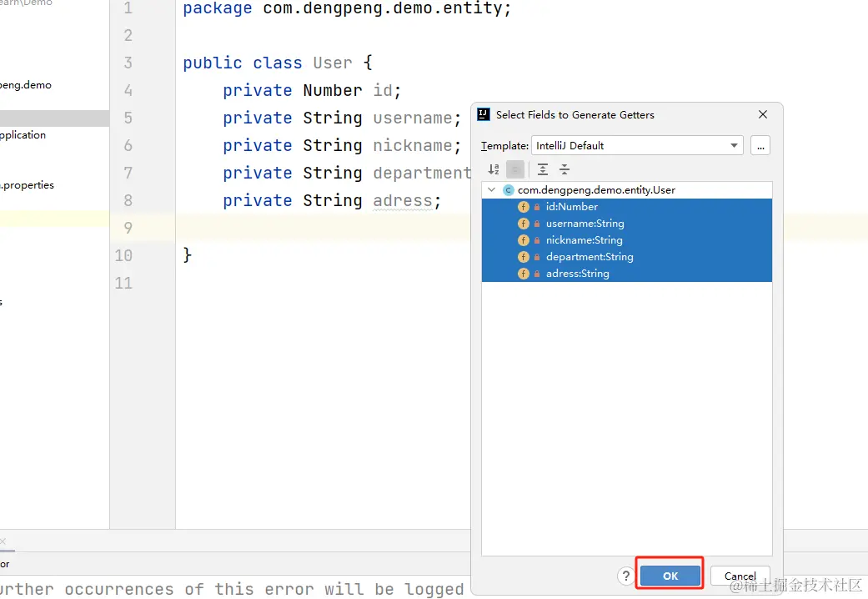Open the Template dropdown showing IntelliJ Default
Screen dimensions: 868x599
[x=636, y=146]
